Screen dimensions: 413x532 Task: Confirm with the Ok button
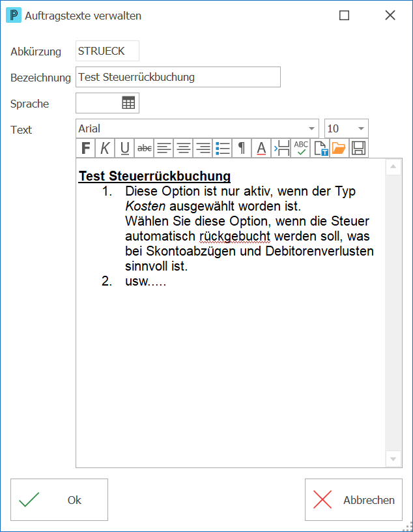(x=59, y=500)
